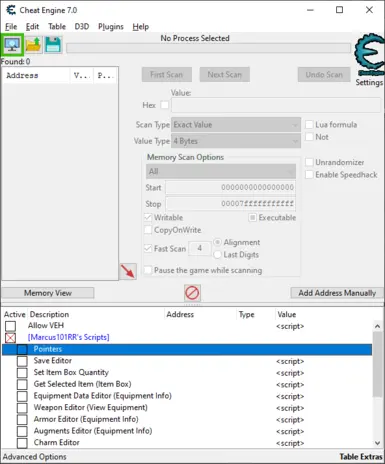This screenshot has height=464, width=385.
Task: Activate the Save Editor script checkbox
Action: click(22, 361)
